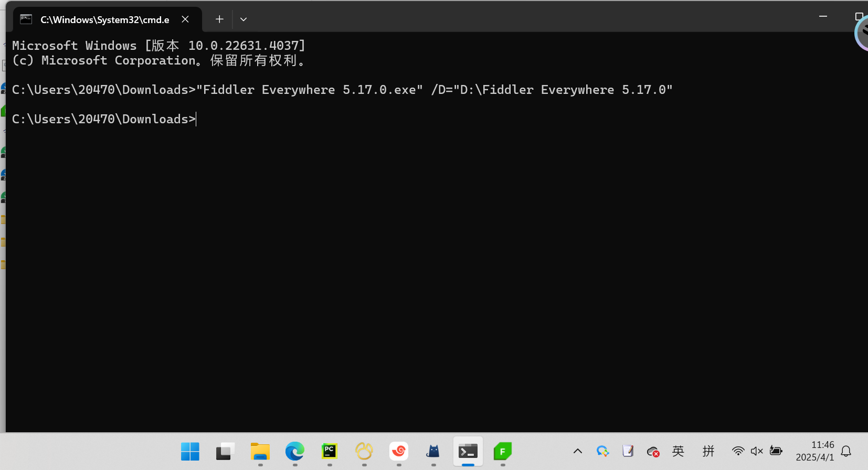The width and height of the screenshot is (868, 470).
Task: Open a new terminal tab with plus button
Action: [x=219, y=19]
